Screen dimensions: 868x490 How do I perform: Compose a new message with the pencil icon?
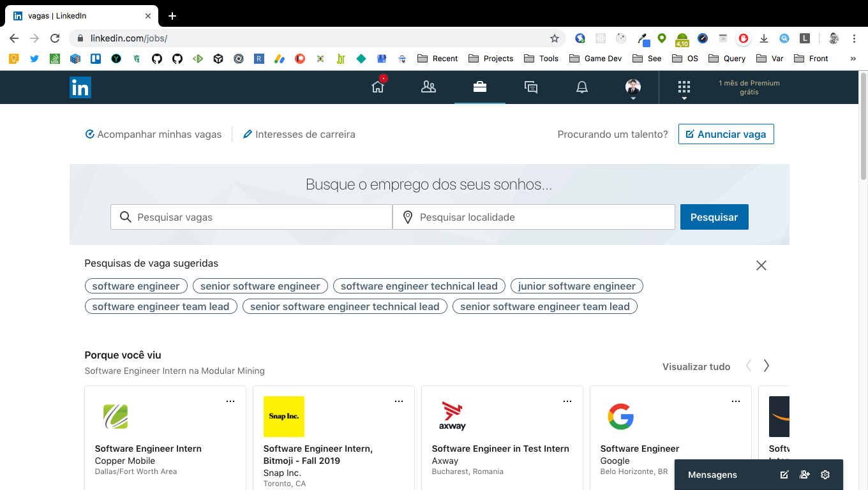click(784, 475)
